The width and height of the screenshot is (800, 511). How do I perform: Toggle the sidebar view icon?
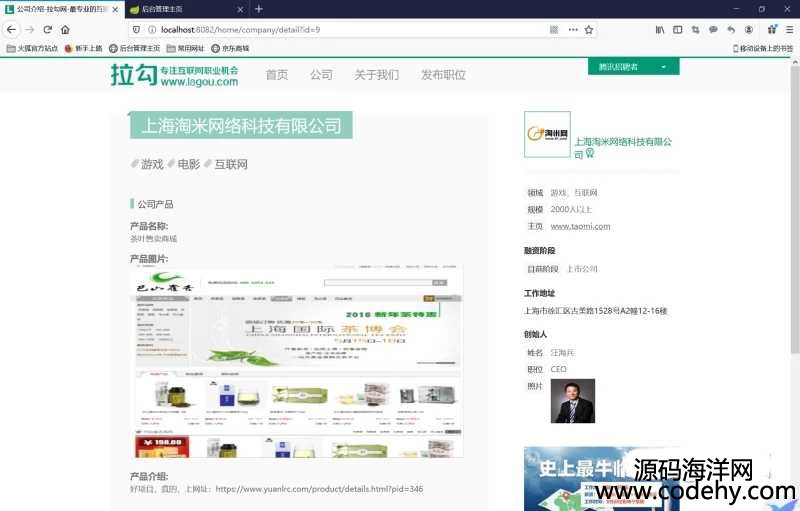click(678, 30)
